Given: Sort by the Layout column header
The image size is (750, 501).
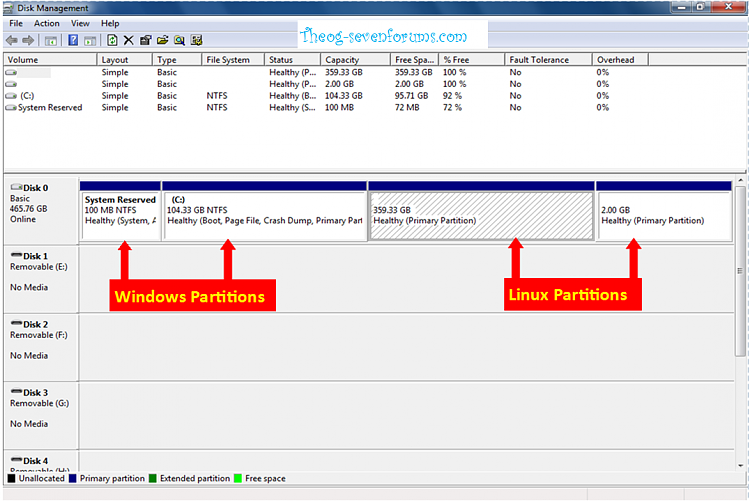Looking at the screenshot, I should [x=124, y=60].
